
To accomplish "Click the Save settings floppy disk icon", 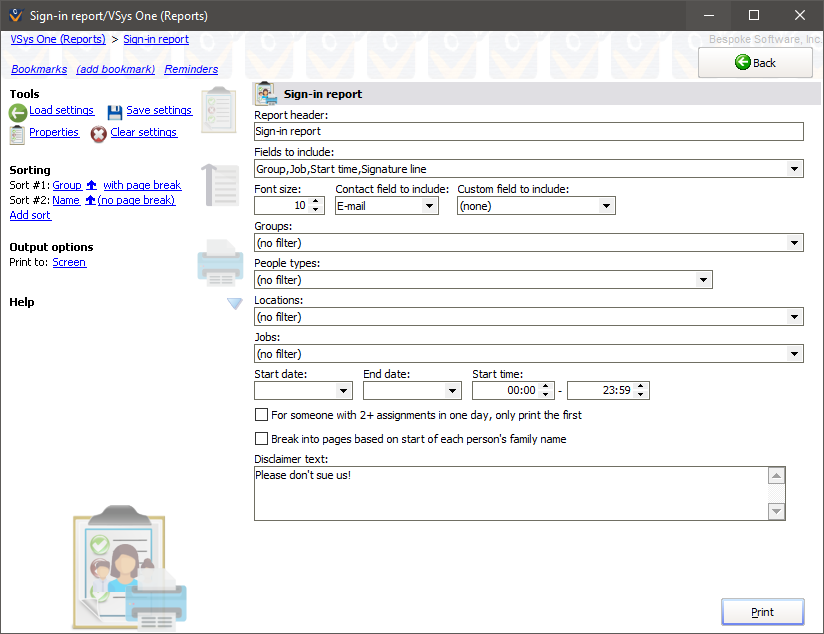I will [115, 111].
